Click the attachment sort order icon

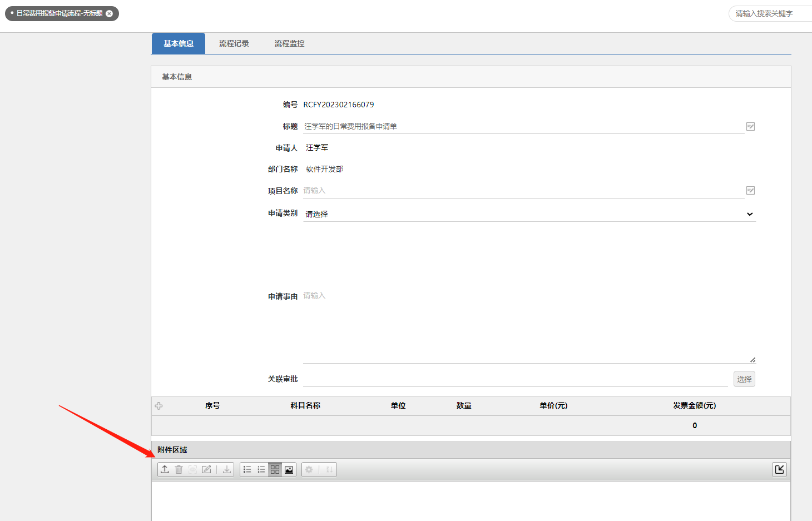(329, 470)
